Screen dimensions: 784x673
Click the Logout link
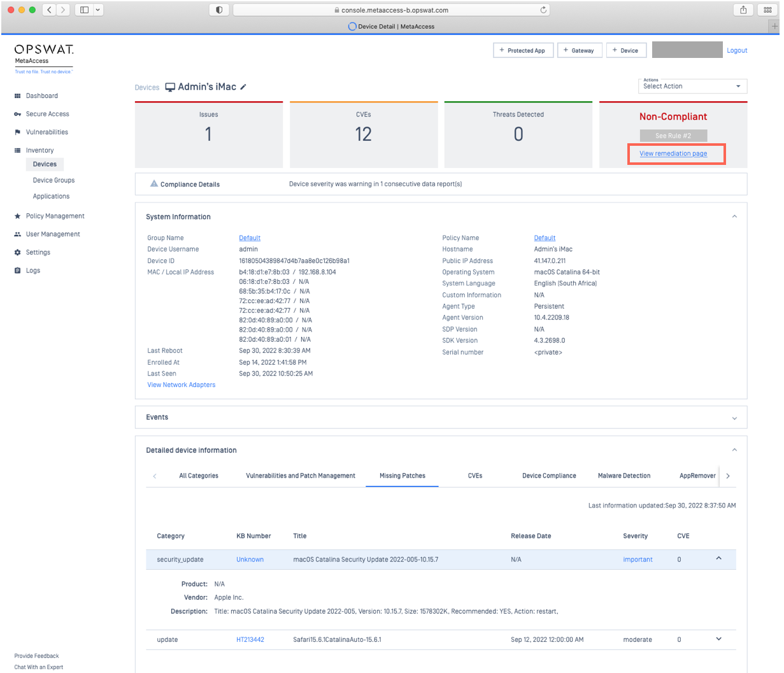click(737, 50)
